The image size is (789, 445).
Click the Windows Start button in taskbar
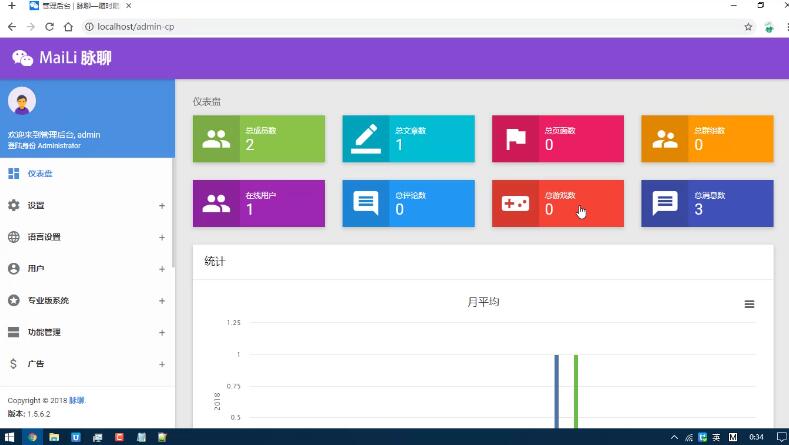(x=9, y=437)
